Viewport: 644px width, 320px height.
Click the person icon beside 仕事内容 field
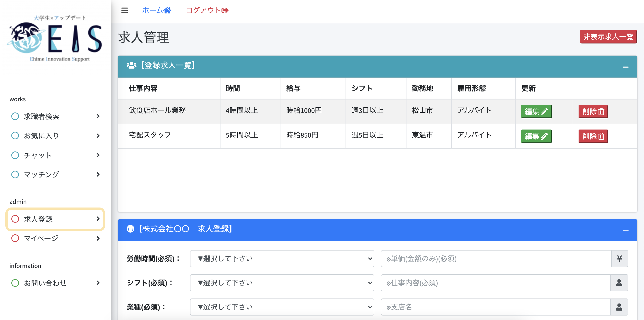point(620,283)
